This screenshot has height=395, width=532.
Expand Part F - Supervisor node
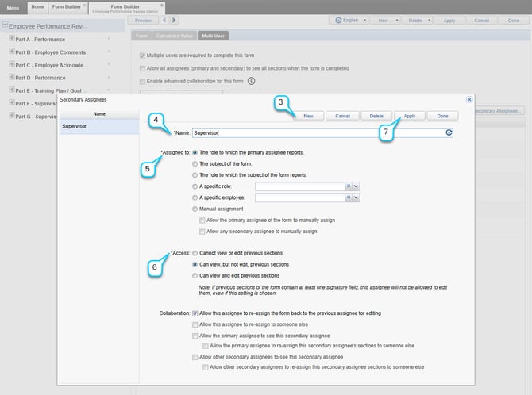click(12, 102)
